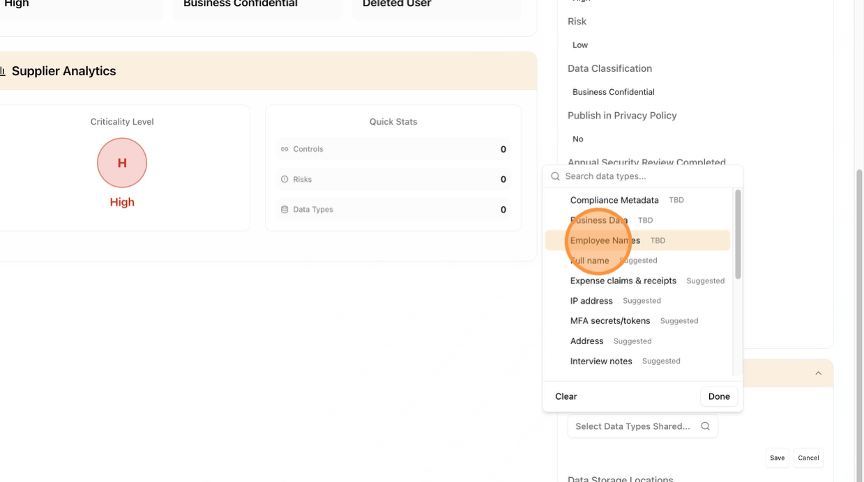
Task: Select the IP address data type
Action: point(591,301)
